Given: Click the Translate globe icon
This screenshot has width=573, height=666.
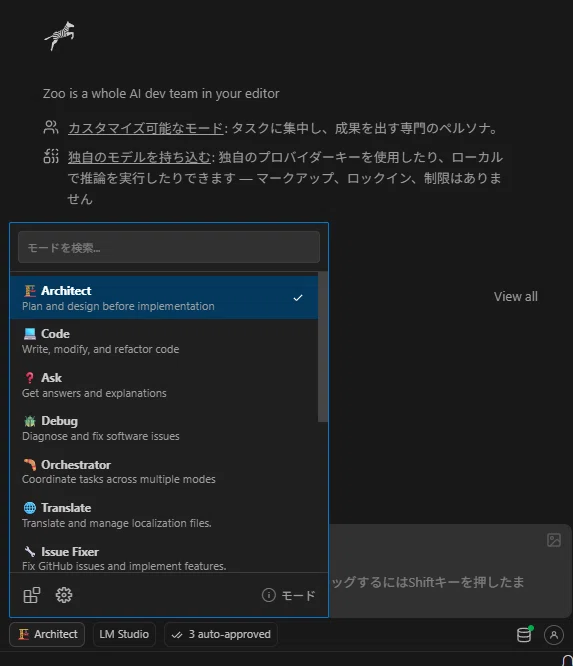Looking at the screenshot, I should click(30, 508).
